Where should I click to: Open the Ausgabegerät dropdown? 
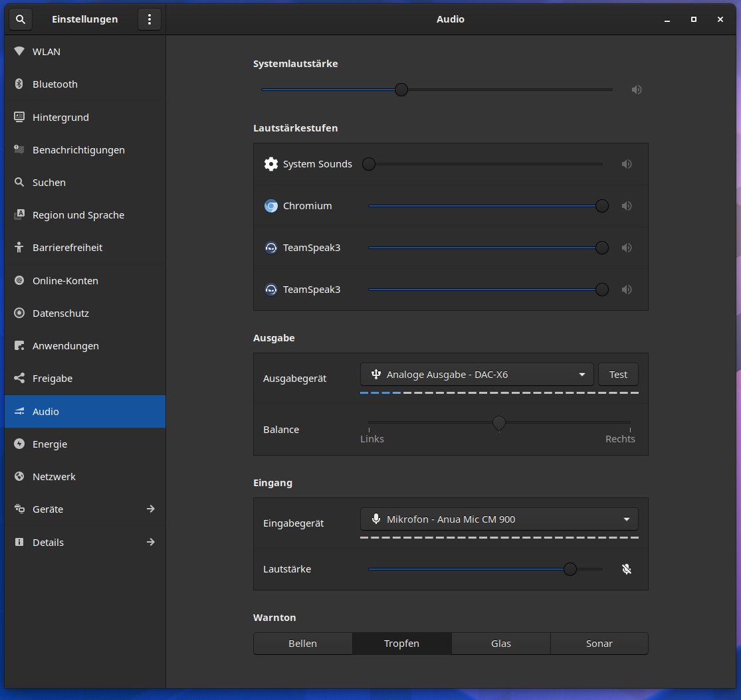[476, 375]
